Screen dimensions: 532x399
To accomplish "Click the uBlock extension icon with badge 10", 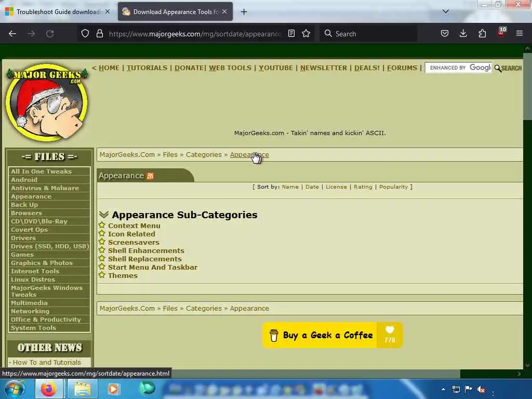I will click(501, 33).
